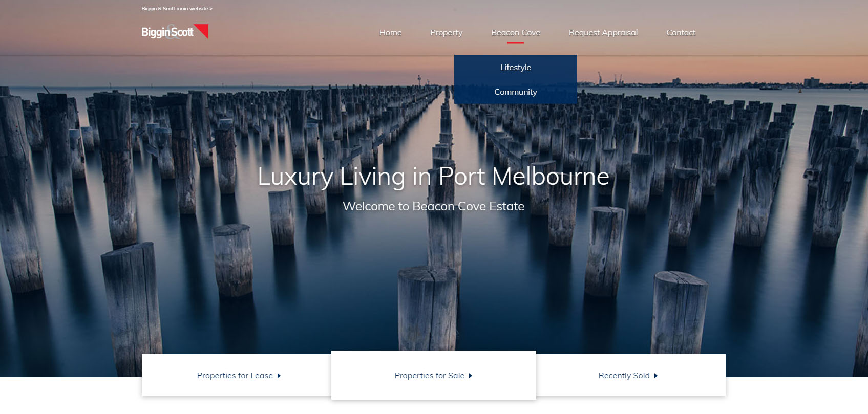The image size is (868, 414).
Task: Open the Recently Sold card
Action: pyautogui.click(x=631, y=375)
